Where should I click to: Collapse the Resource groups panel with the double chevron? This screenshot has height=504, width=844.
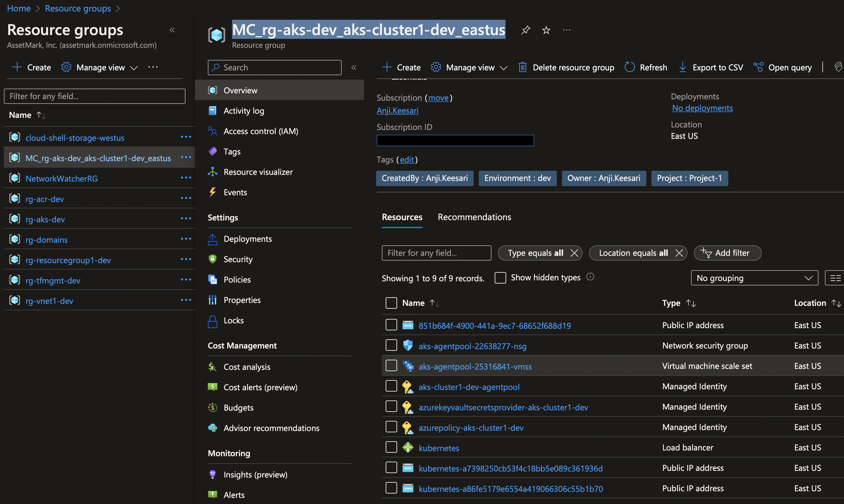172,30
